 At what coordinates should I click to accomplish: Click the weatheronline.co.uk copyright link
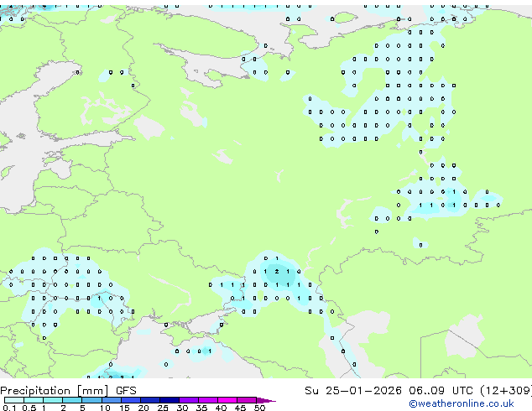(462, 403)
